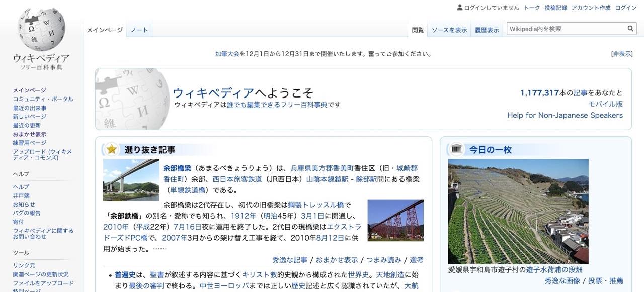Viewport: 644px width, 292px height.
Task: Open the 履歴表示 tab
Action: click(487, 30)
